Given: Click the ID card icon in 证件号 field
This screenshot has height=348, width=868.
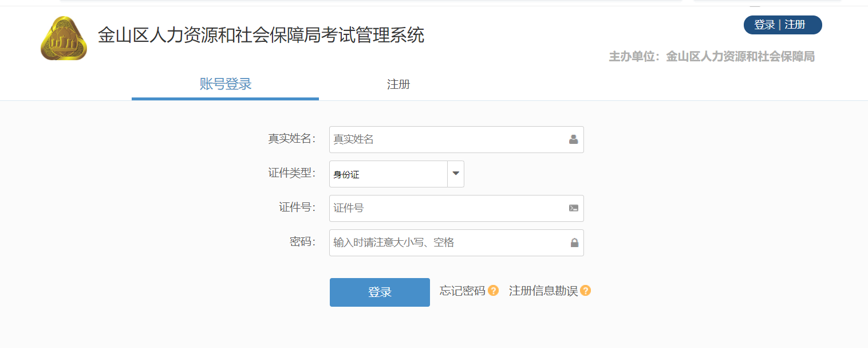Looking at the screenshot, I should tap(573, 208).
